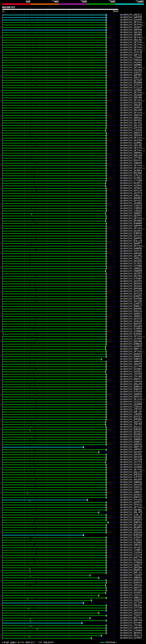Select hit UniRef100_Q6FI42
Viewport: 146px width, 644px height.
(131, 55)
